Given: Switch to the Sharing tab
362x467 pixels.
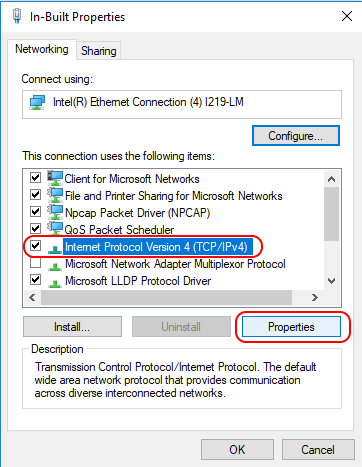Looking at the screenshot, I should coord(99,51).
